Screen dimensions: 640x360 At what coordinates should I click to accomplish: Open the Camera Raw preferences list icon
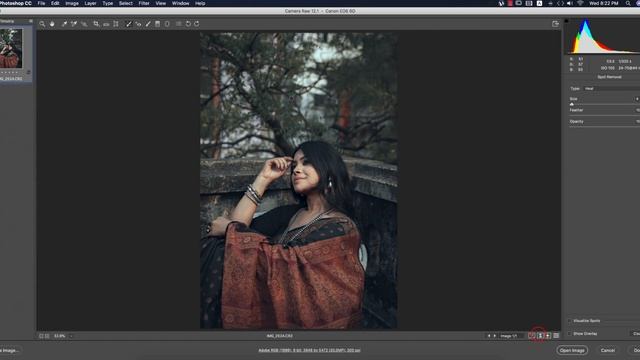178,24
